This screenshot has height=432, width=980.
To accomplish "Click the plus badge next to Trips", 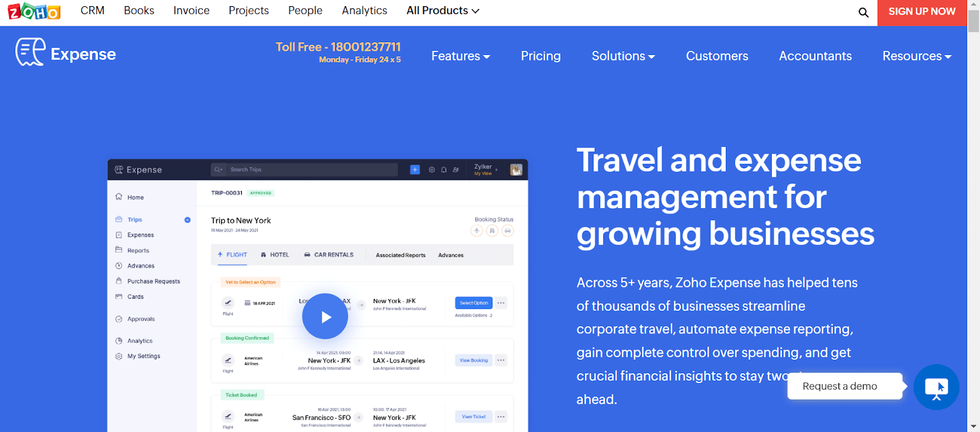I will click(x=187, y=220).
